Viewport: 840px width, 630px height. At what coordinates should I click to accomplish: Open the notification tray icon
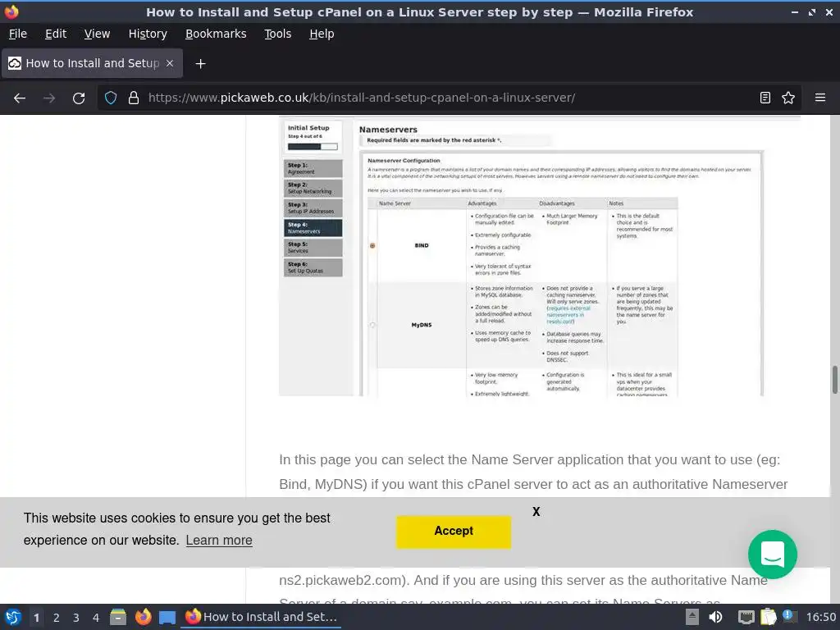point(789,616)
